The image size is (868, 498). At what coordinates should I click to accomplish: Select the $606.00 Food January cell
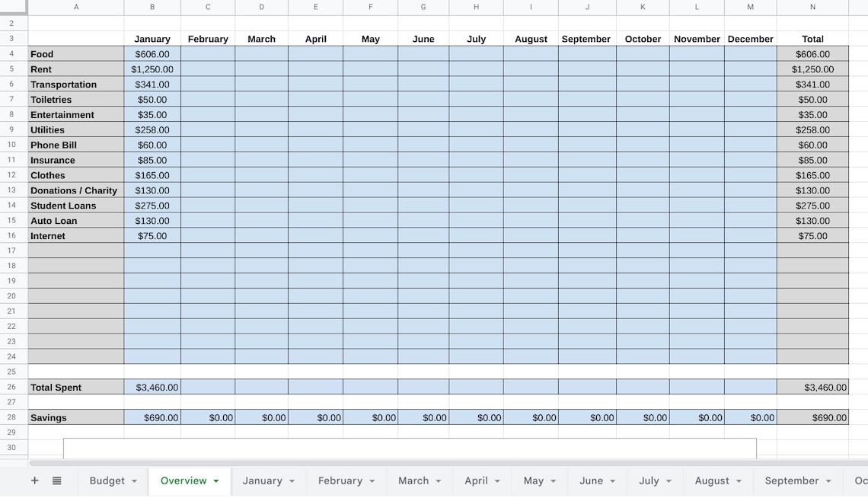[152, 54]
